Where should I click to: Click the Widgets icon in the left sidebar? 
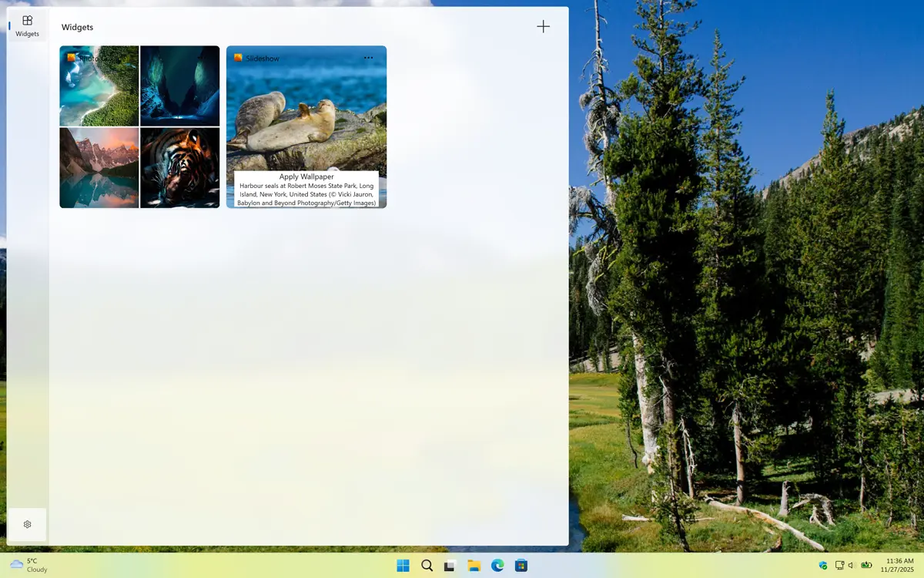[27, 23]
